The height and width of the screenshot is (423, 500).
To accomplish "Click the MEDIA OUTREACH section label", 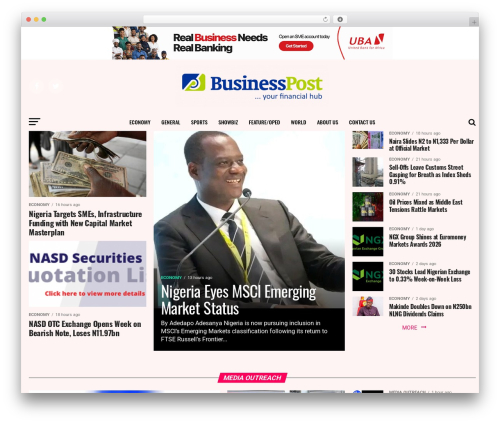I will (x=252, y=378).
